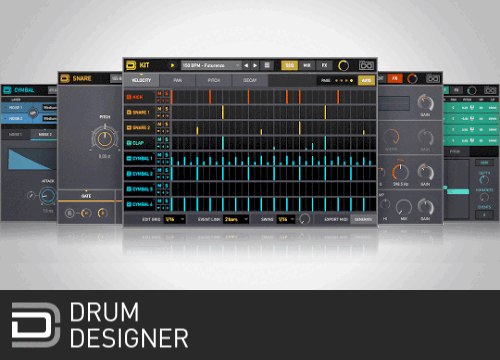Open the Noise 1 Medium dropdown

tap(50, 108)
